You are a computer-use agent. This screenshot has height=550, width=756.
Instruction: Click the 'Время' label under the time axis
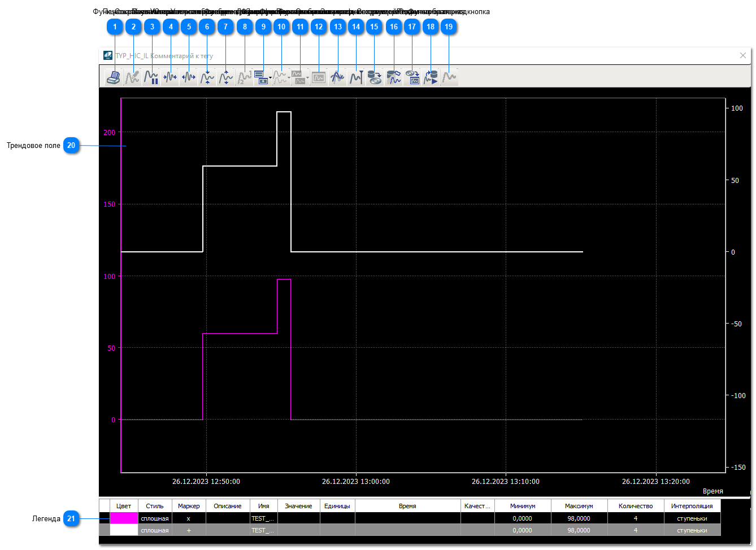coord(713,491)
